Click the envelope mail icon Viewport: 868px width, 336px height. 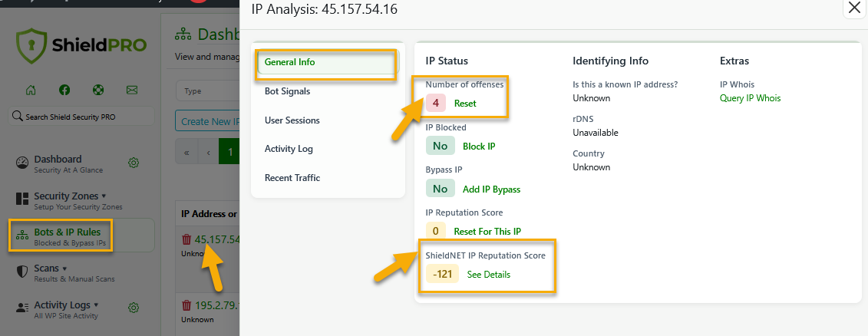tap(132, 90)
